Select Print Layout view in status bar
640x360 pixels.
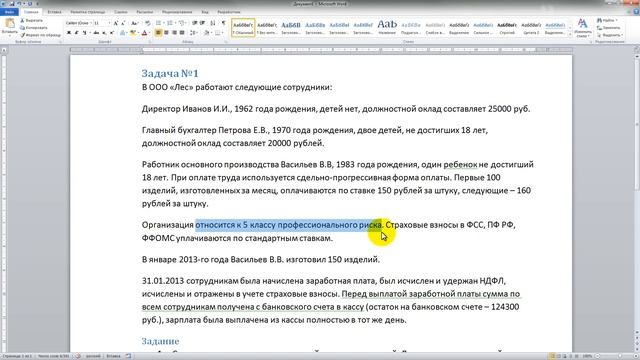(x=552, y=356)
